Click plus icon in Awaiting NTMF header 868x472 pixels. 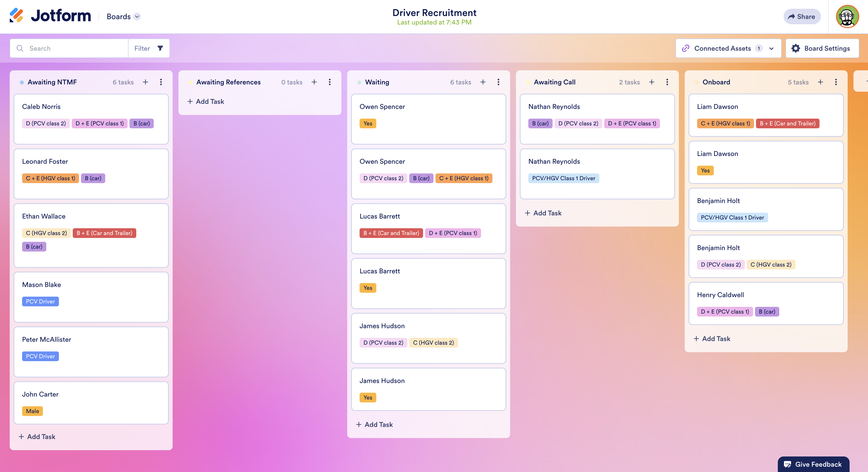pyautogui.click(x=145, y=82)
